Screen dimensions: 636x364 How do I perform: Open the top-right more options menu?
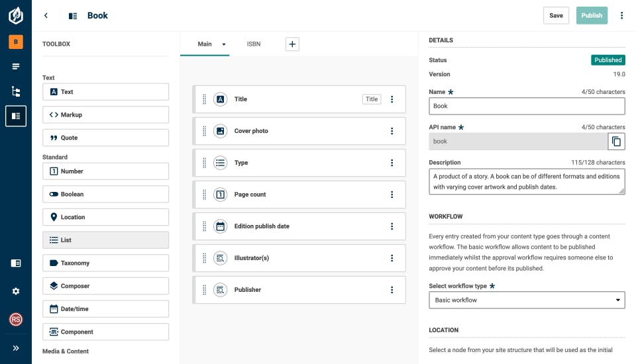[621, 16]
